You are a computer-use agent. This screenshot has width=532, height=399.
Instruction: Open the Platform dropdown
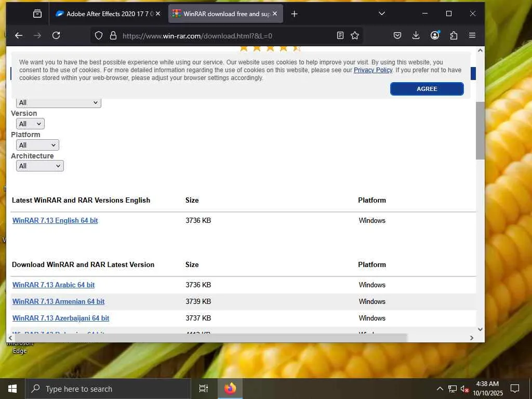point(37,145)
